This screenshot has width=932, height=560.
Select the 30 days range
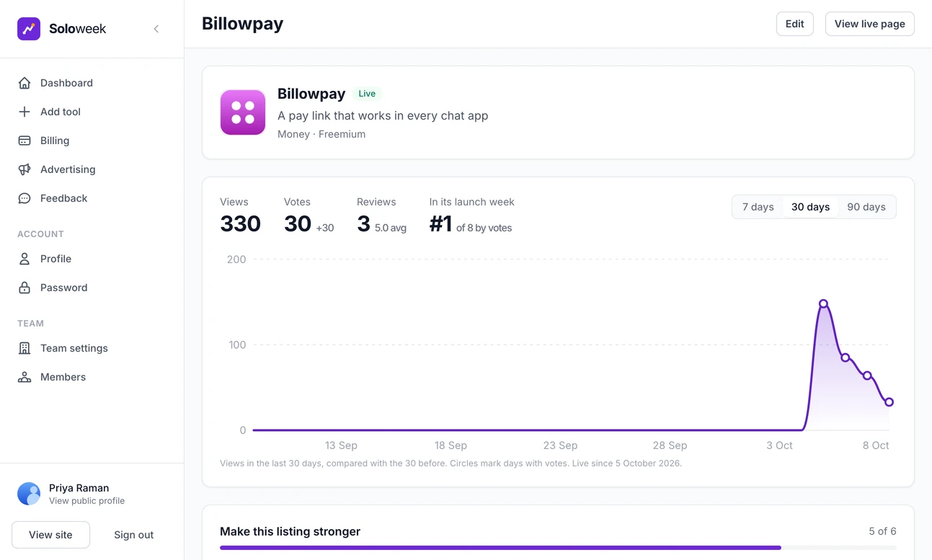click(x=810, y=207)
